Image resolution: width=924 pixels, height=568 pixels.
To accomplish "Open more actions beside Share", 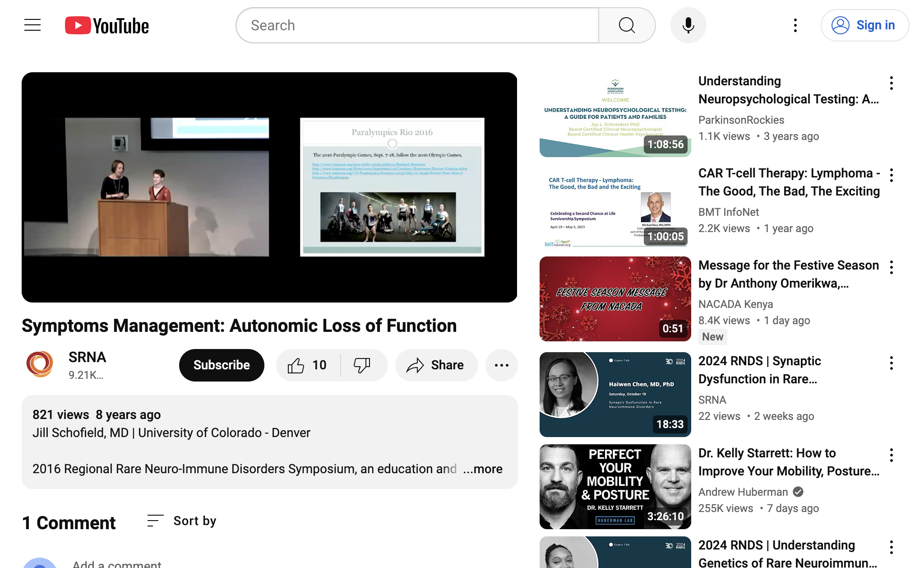I will point(501,365).
